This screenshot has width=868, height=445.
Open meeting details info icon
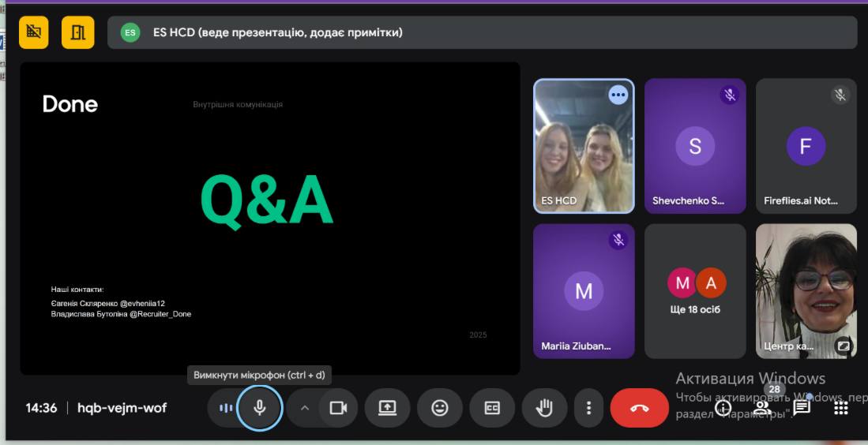(723, 408)
